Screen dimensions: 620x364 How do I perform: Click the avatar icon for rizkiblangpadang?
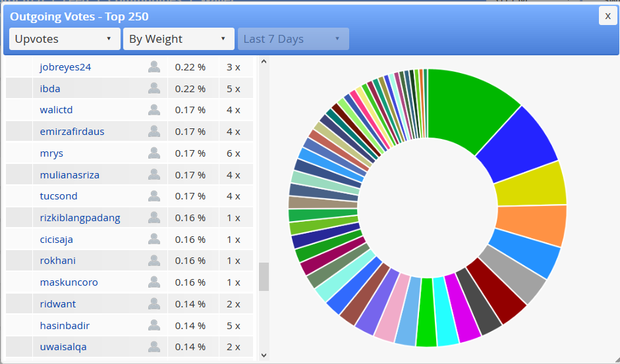pos(154,217)
